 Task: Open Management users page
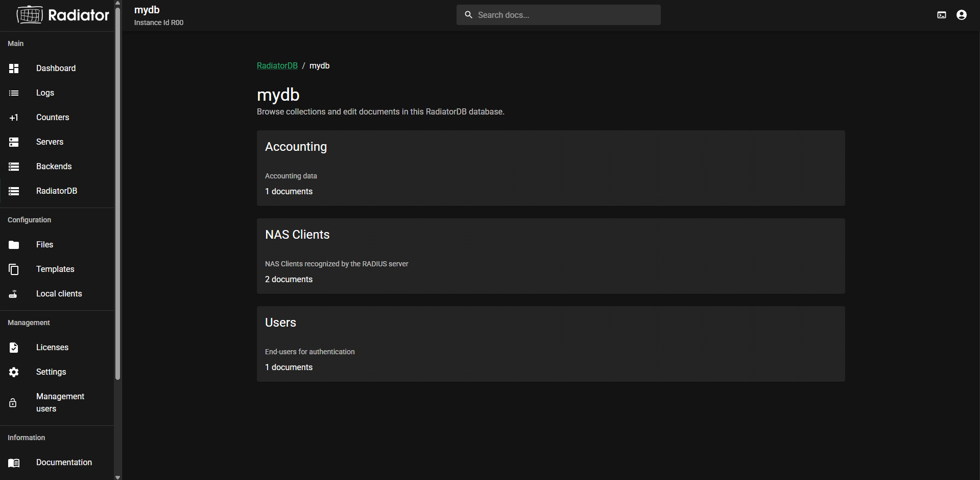coord(60,403)
